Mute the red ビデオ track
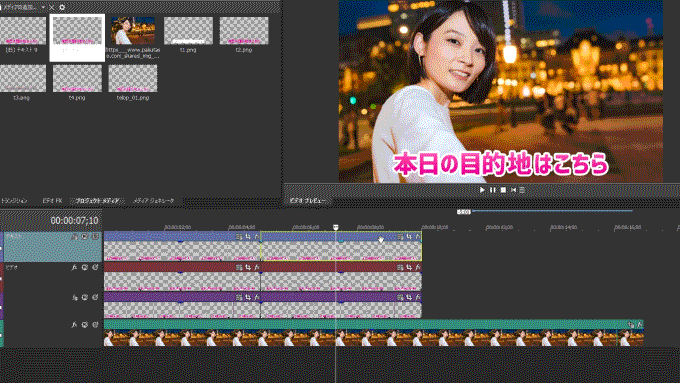This screenshot has width=680, height=383. point(85,268)
